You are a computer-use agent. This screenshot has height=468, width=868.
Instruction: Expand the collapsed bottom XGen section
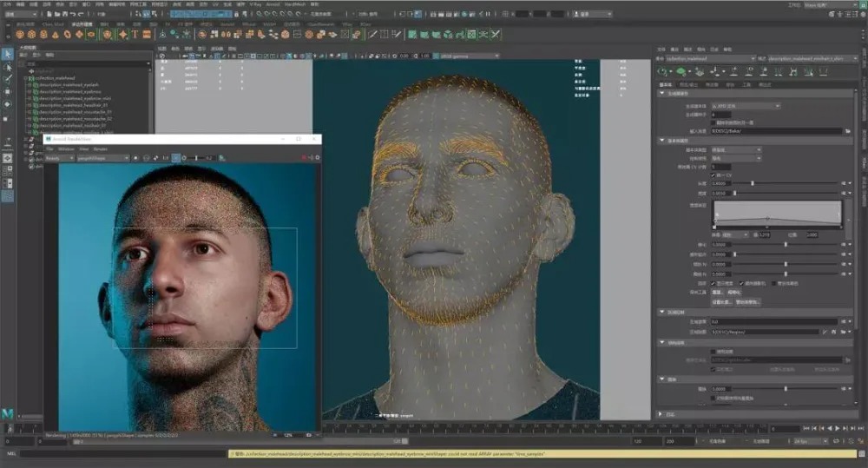(660, 414)
